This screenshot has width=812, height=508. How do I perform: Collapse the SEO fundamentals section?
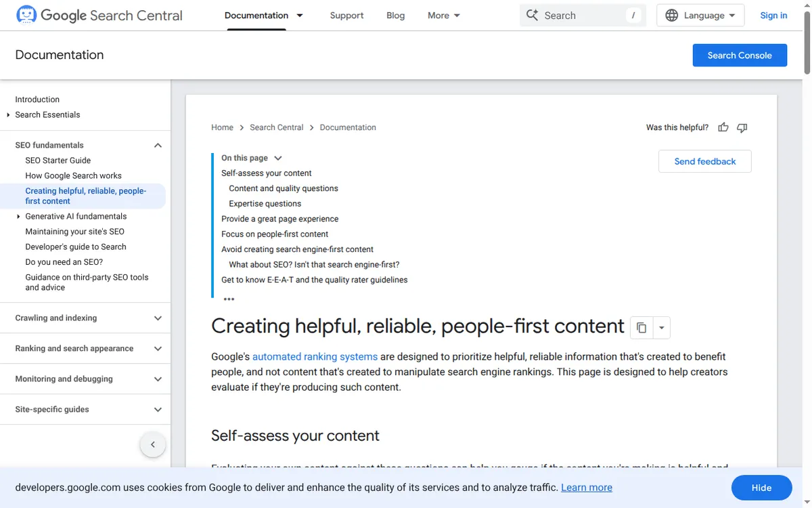[158, 145]
